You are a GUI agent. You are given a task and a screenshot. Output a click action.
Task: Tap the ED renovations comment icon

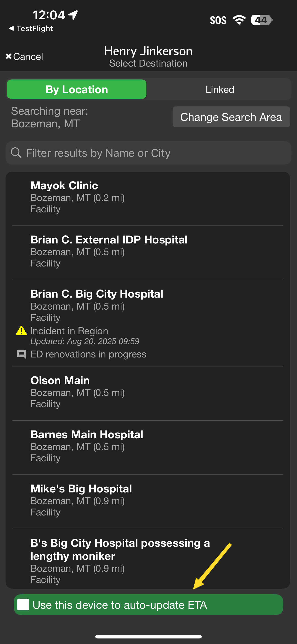[21, 354]
